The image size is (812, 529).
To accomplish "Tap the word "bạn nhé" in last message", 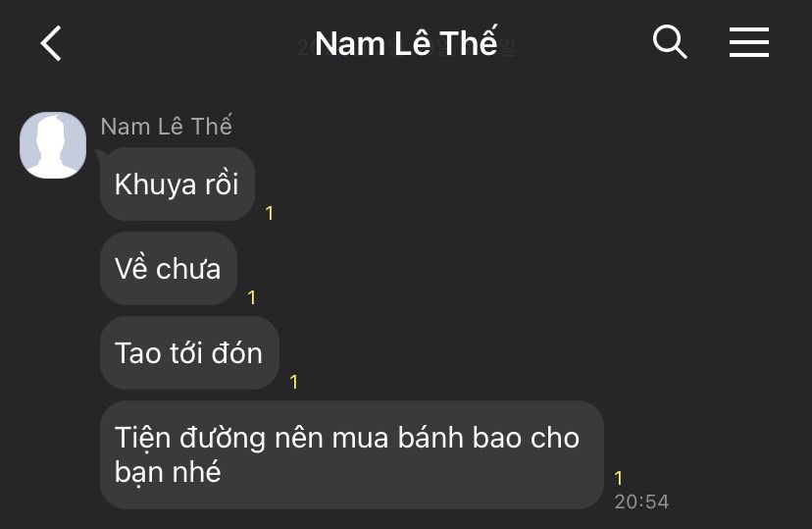I will tap(168, 472).
